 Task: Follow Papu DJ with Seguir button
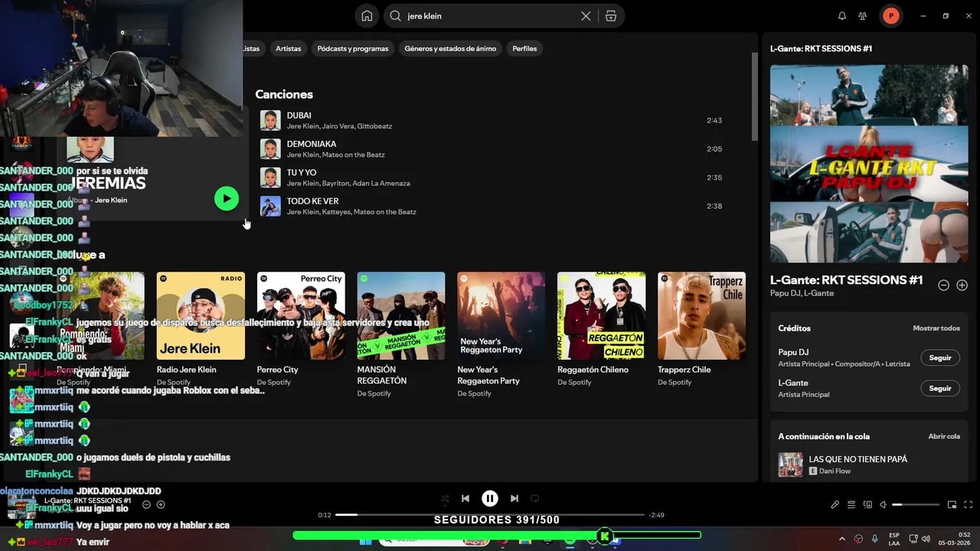[940, 358]
